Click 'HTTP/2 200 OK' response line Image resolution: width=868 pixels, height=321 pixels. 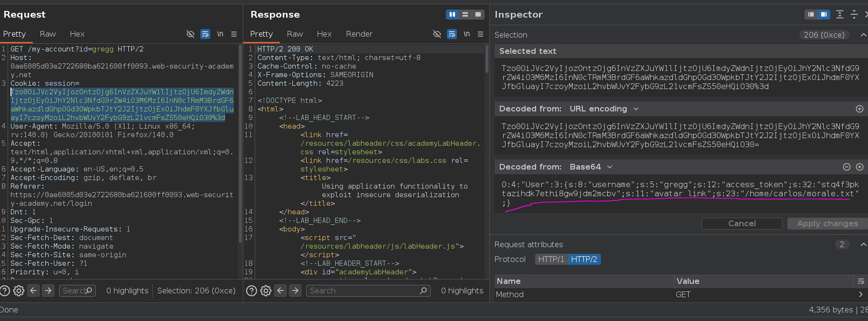(285, 49)
